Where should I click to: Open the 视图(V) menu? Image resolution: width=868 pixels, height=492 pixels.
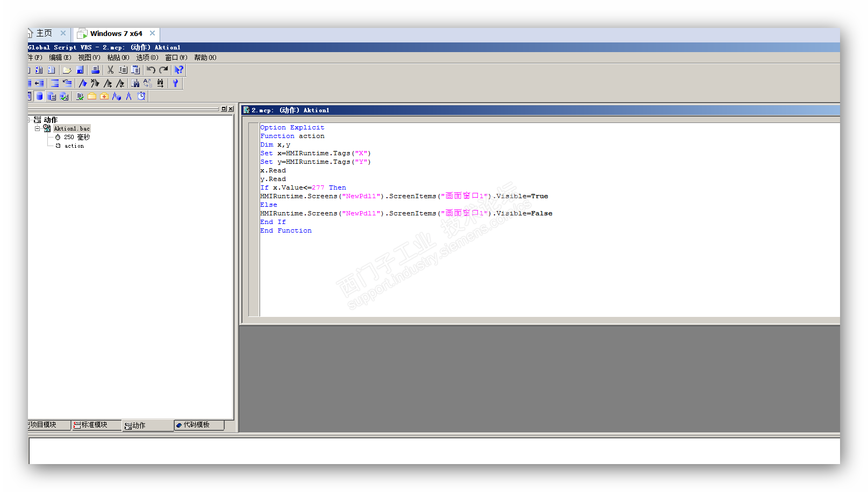89,57
